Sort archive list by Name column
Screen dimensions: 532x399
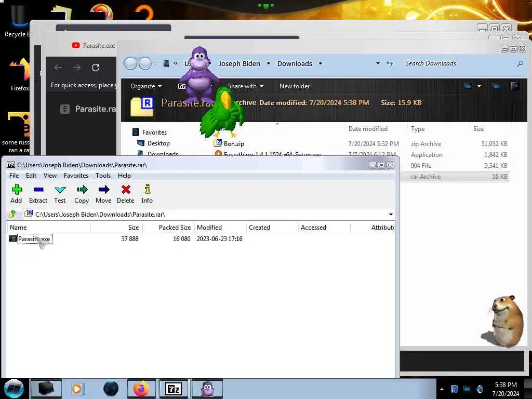point(48,228)
